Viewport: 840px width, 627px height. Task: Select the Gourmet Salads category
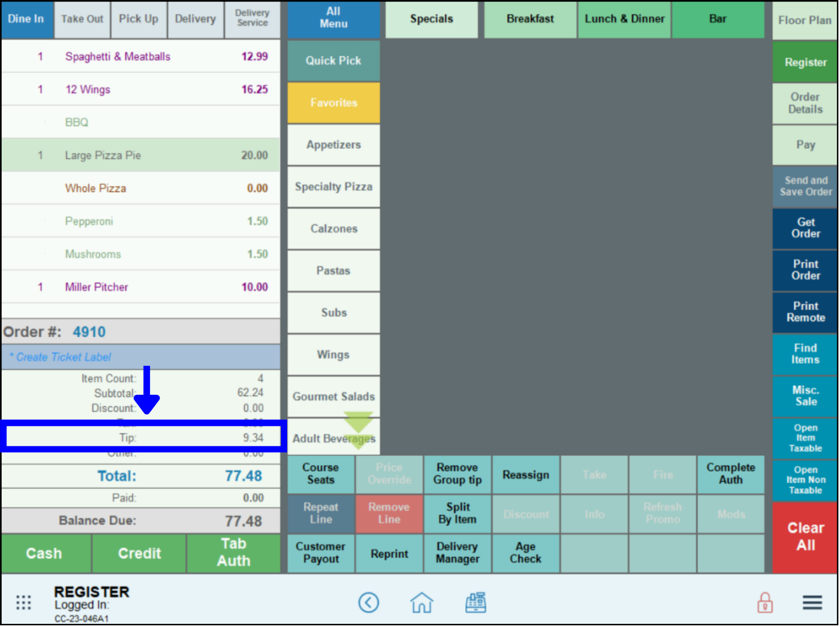pyautogui.click(x=333, y=397)
